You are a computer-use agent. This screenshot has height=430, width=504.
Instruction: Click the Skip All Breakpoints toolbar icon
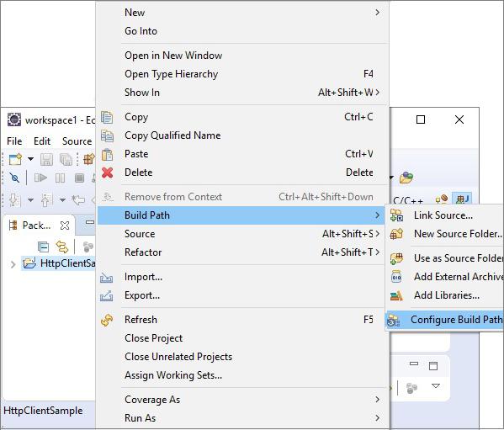click(x=14, y=178)
